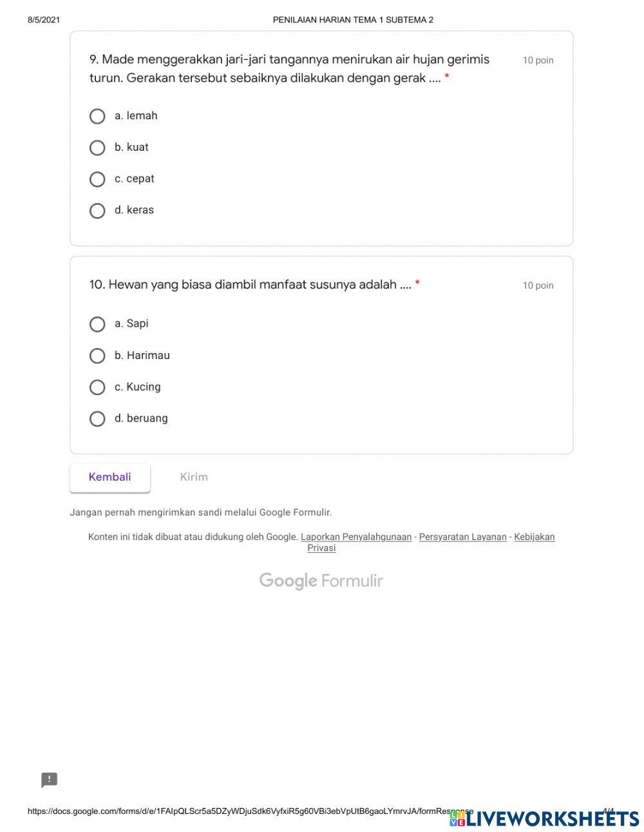Mark 'd. keras' as the answer
The image size is (644, 832).
[97, 211]
